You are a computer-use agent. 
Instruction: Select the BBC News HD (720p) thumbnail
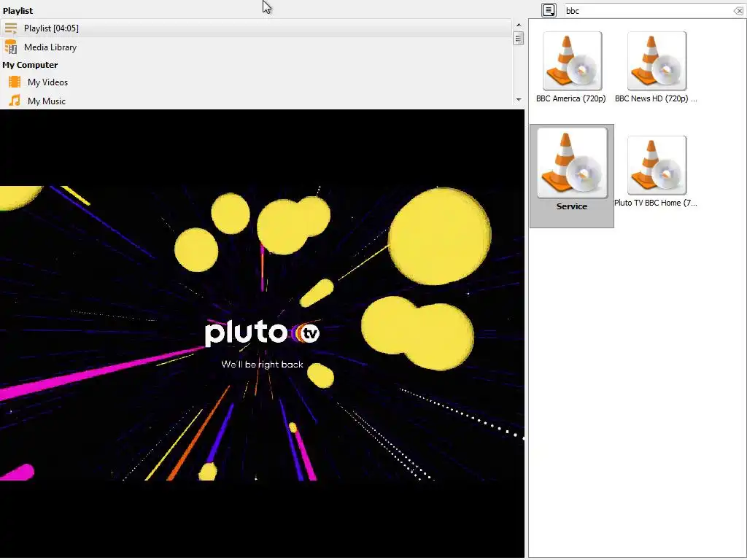(x=657, y=61)
